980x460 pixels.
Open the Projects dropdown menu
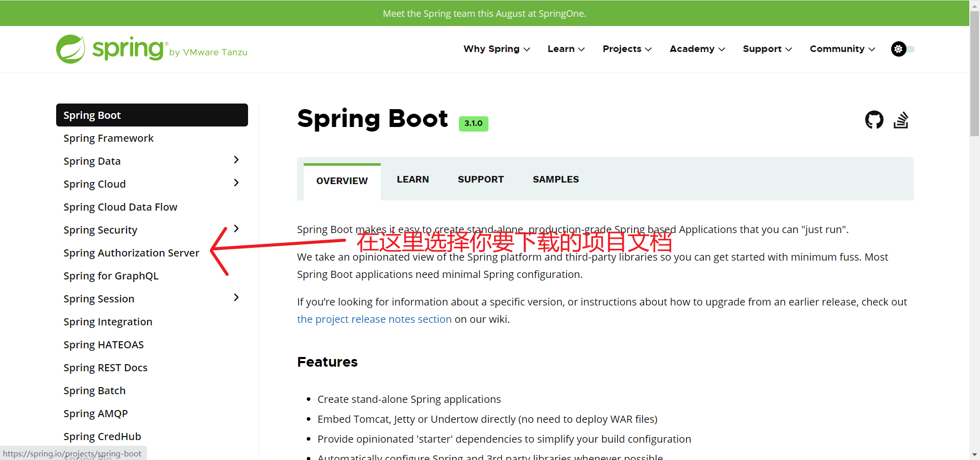point(627,49)
